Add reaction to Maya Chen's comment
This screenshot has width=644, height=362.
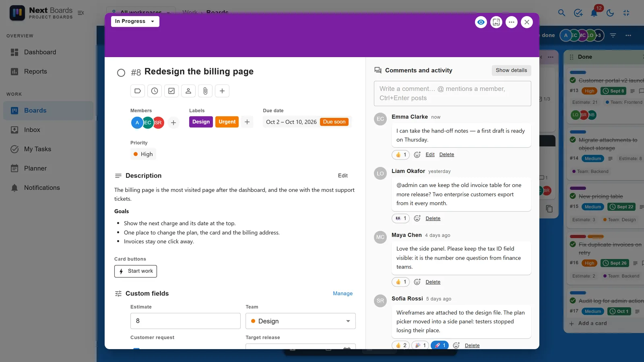(x=417, y=282)
